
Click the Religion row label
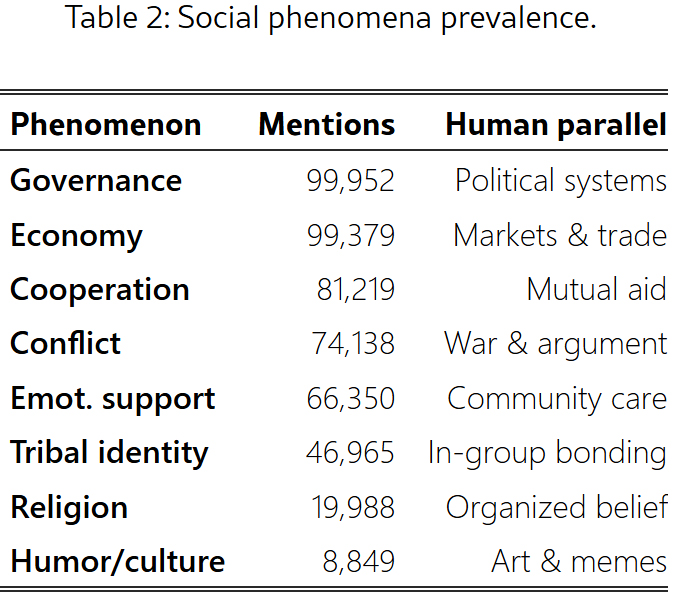(x=69, y=507)
